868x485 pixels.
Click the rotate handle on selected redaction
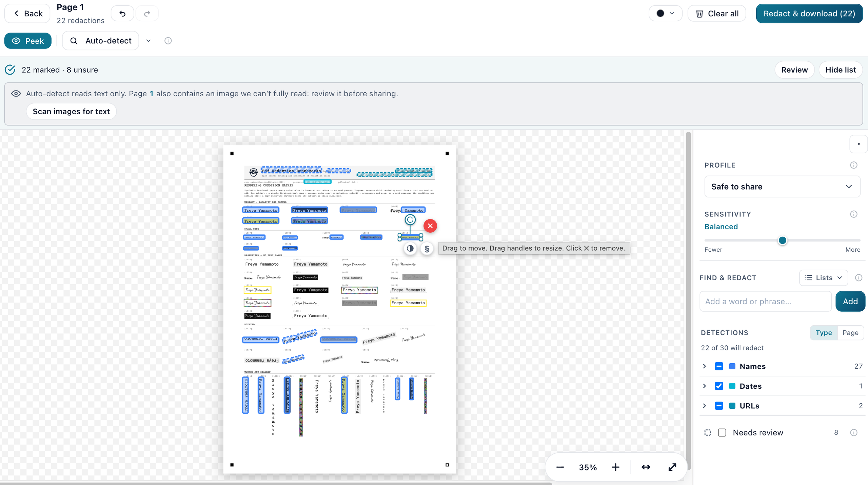[410, 219]
